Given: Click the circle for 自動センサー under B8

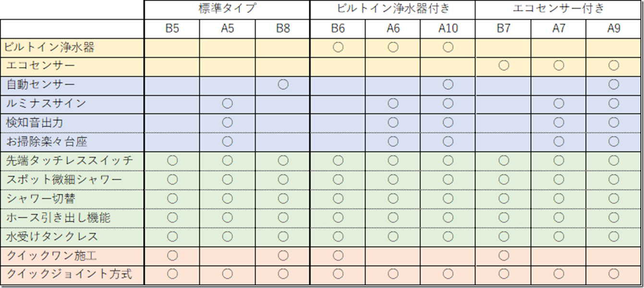Looking at the screenshot, I should [x=283, y=84].
